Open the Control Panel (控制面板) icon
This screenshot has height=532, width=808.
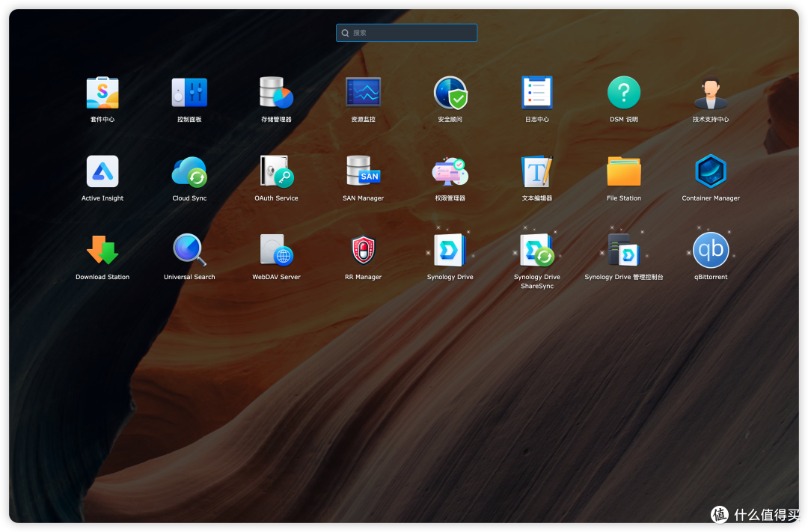pos(189,94)
